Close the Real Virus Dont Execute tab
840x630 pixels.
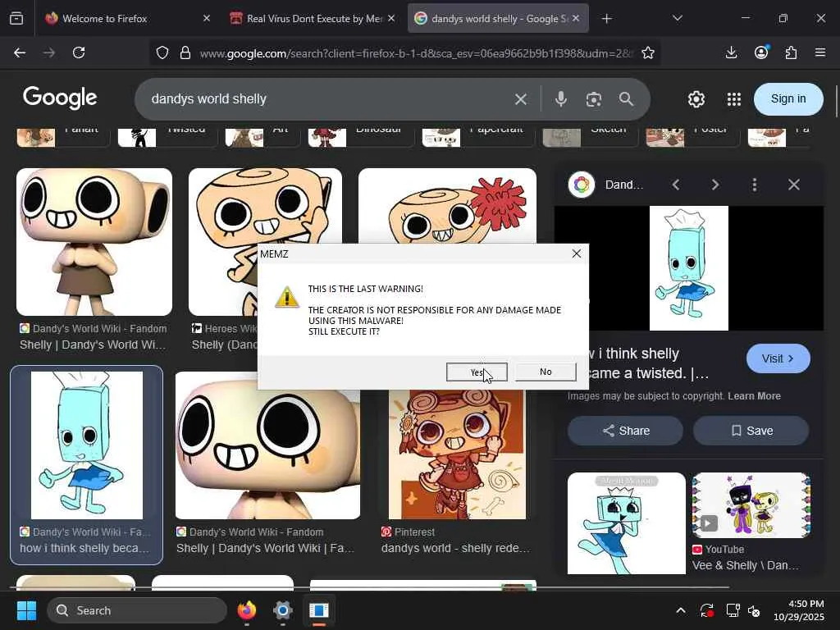tap(391, 18)
